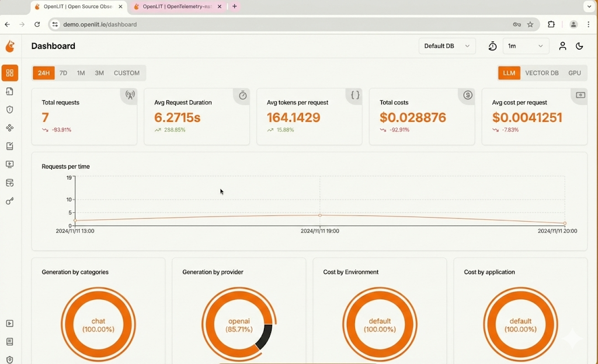
Task: Click the refresh-rate timer icon beside 1m
Action: pos(492,46)
